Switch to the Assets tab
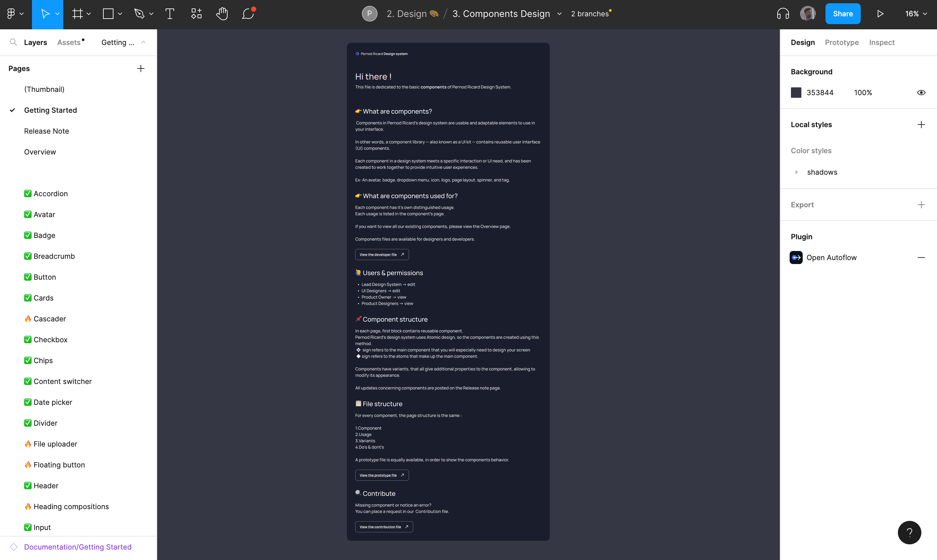 coord(69,42)
